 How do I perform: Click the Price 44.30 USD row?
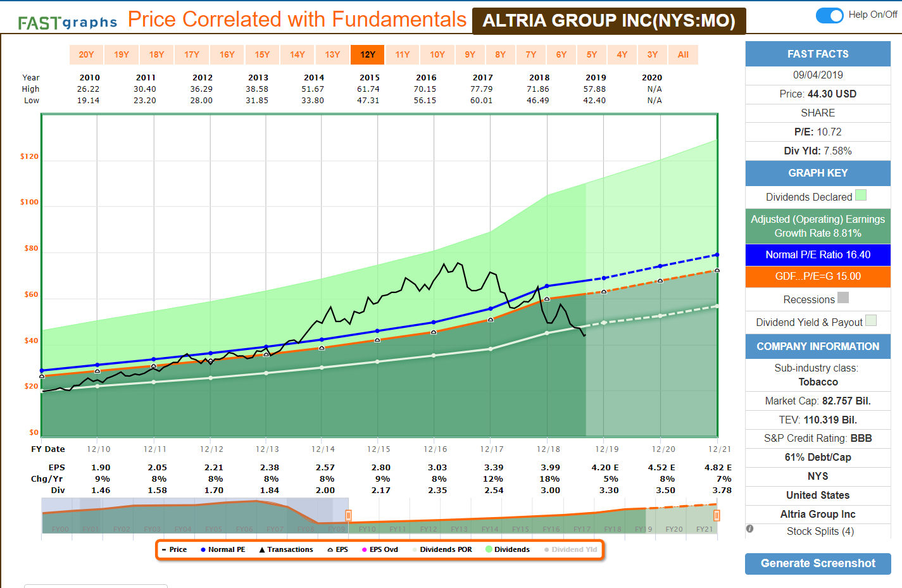(818, 94)
